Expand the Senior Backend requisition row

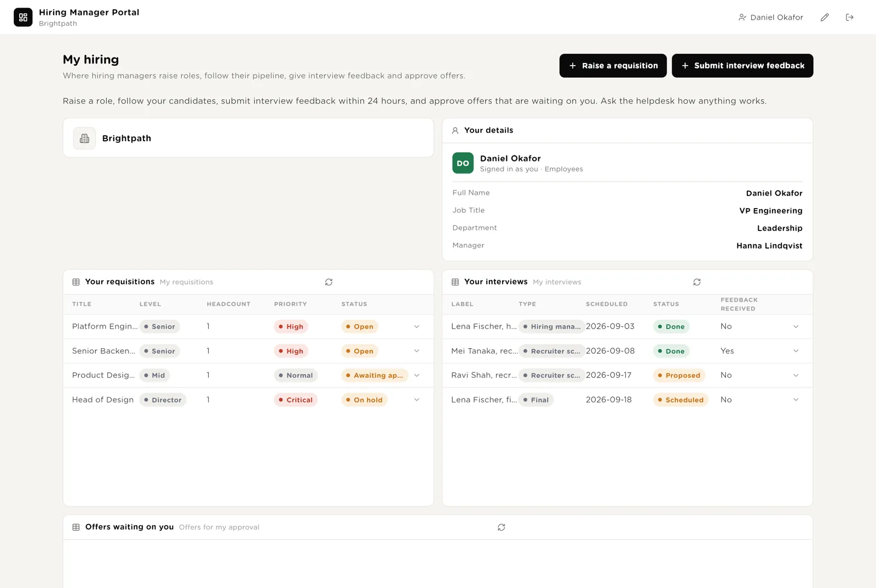click(x=417, y=351)
